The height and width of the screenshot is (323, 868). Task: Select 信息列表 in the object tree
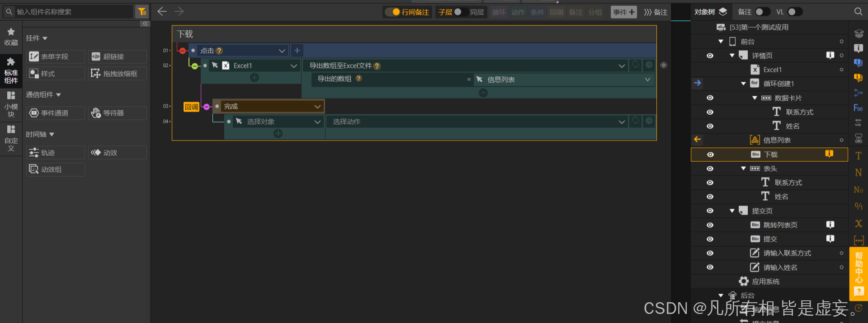[x=777, y=140]
